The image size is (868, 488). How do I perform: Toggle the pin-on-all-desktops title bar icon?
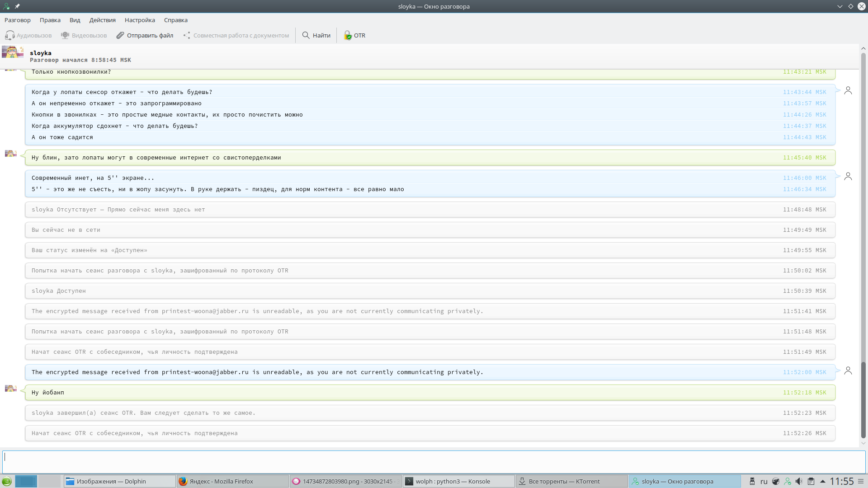tap(17, 6)
